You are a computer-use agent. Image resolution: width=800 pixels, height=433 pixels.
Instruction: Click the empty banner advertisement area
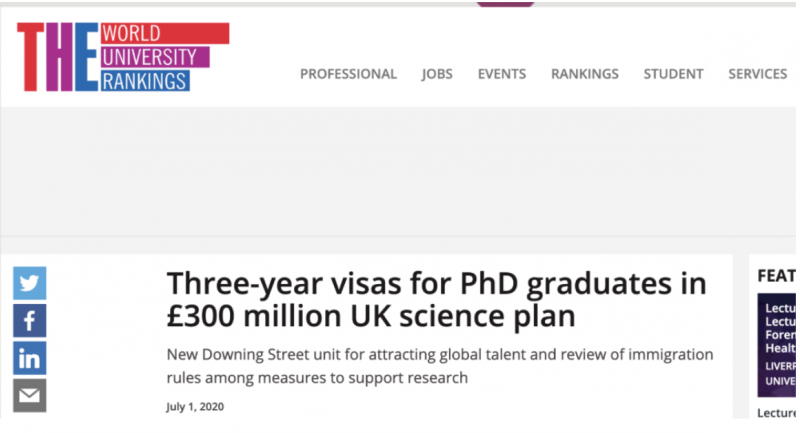pos(398,172)
